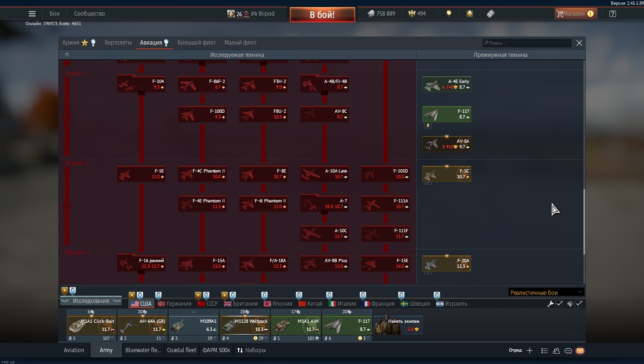The height and width of the screenshot is (364, 644).
Task: Collapse the VI ранг section
Action: (76, 73)
